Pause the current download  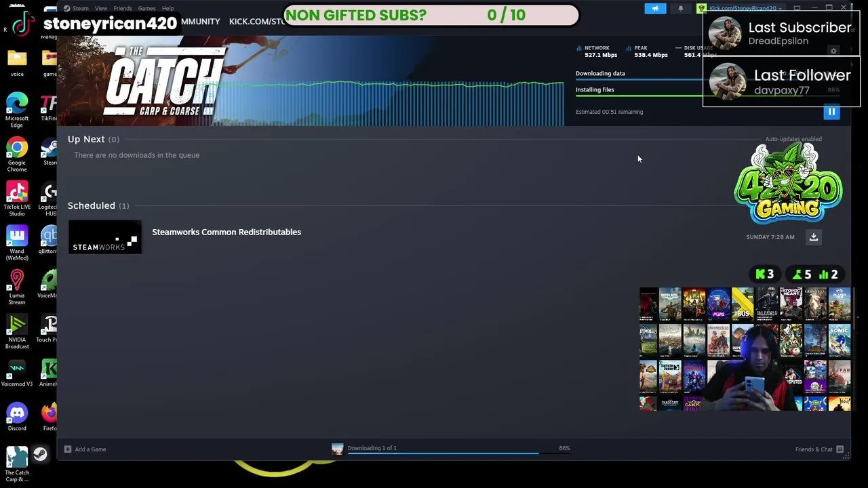pos(831,112)
